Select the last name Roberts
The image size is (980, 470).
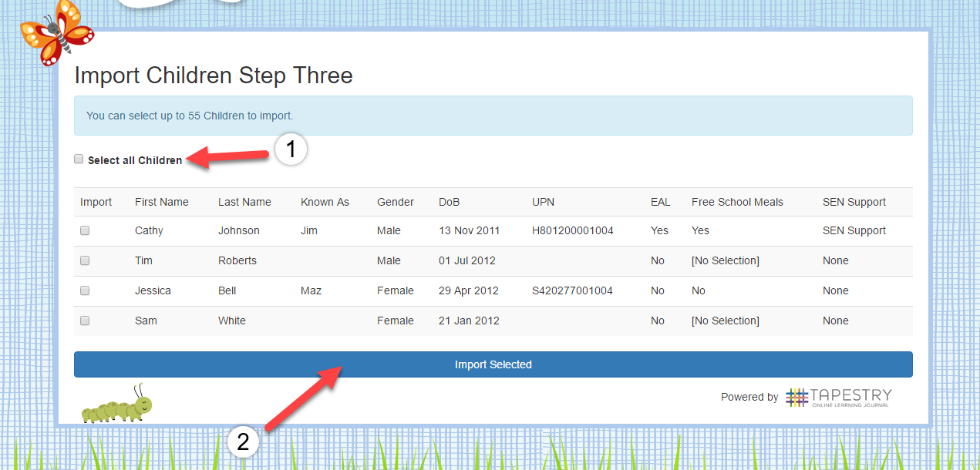pyautogui.click(x=237, y=260)
